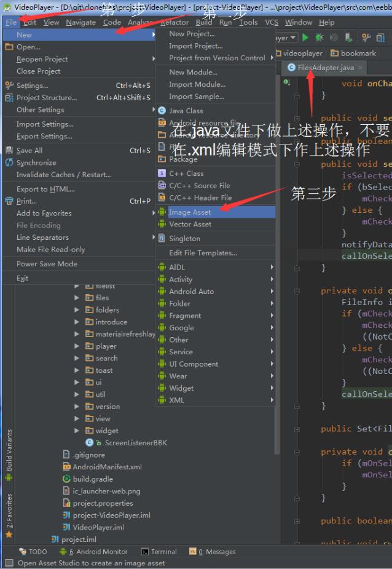The image size is (392, 569).
Task: Click the ScreenListenerBBK class icon
Action: [x=89, y=443]
